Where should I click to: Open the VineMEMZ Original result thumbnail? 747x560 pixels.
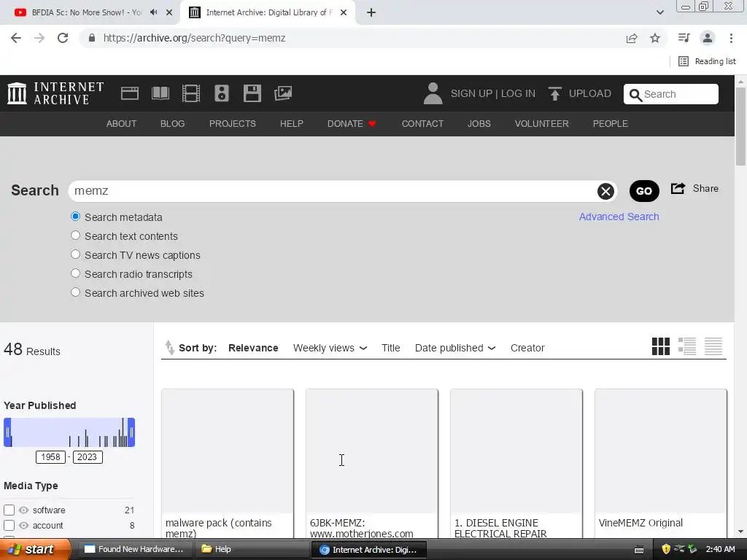click(661, 451)
